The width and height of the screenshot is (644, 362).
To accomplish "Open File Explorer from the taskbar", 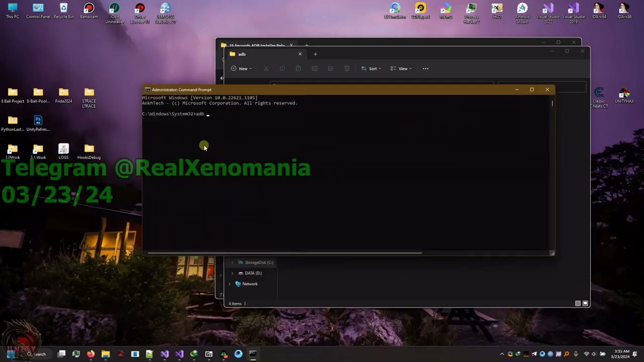I will 105,354.
